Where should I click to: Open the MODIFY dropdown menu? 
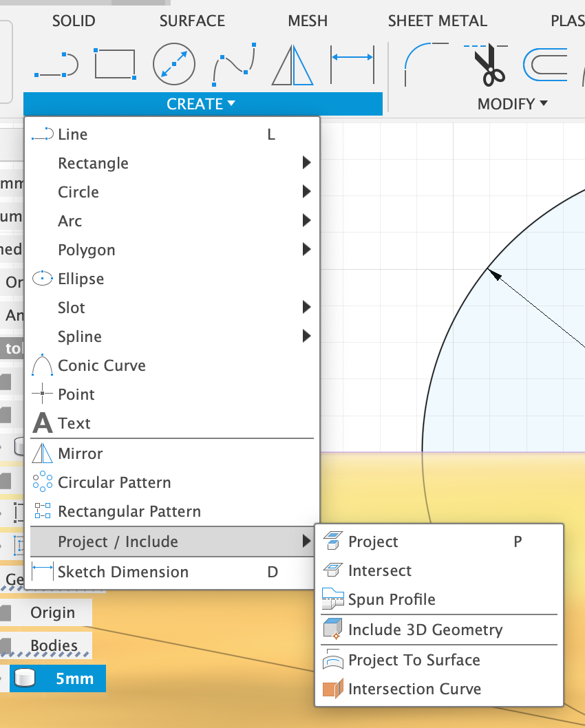point(513,104)
